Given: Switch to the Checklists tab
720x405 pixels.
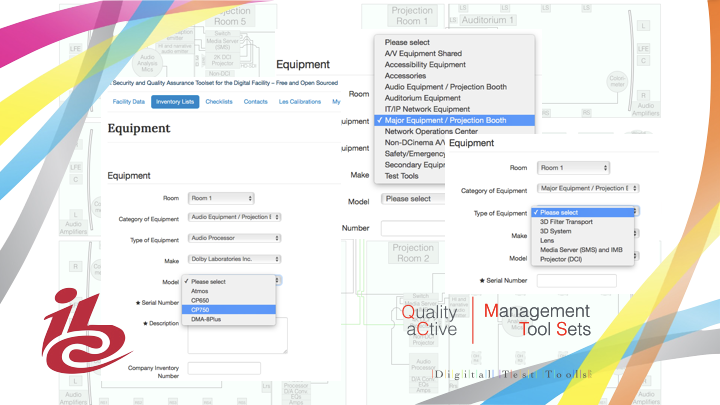Looking at the screenshot, I should point(219,101).
